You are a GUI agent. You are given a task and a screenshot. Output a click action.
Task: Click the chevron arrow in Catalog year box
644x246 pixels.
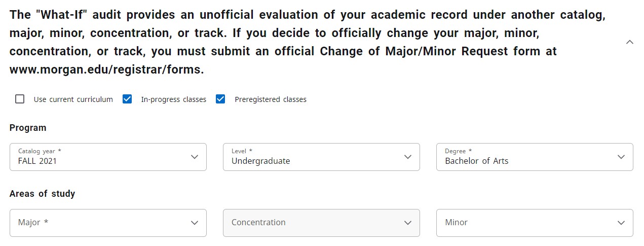pos(195,157)
